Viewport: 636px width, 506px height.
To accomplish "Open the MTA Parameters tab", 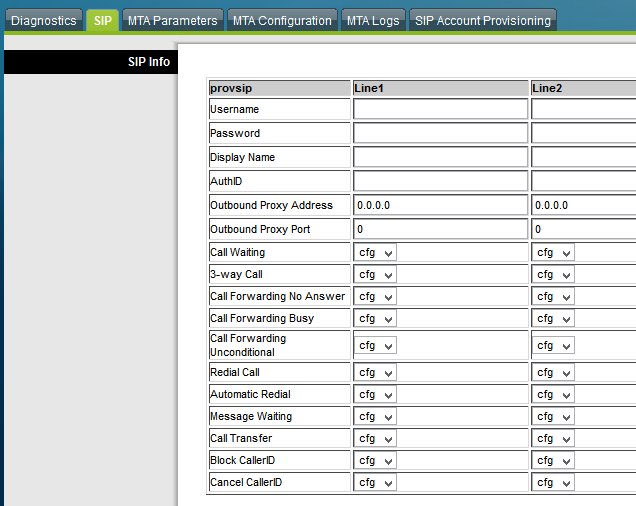I will click(172, 20).
